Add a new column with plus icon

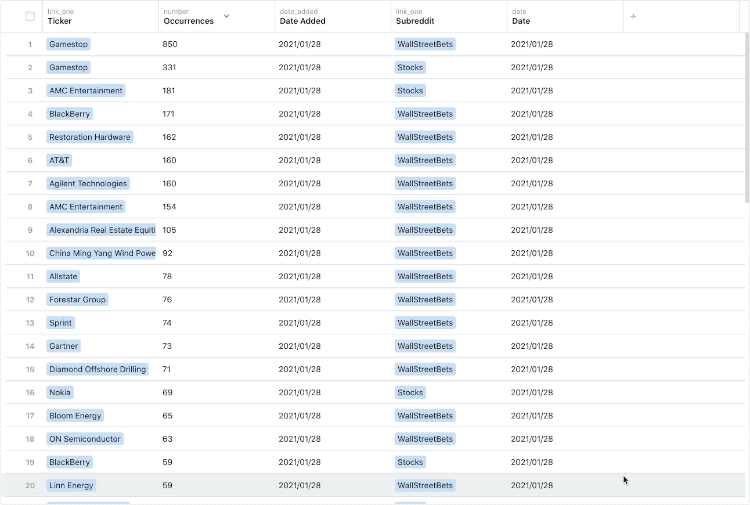coord(633,16)
